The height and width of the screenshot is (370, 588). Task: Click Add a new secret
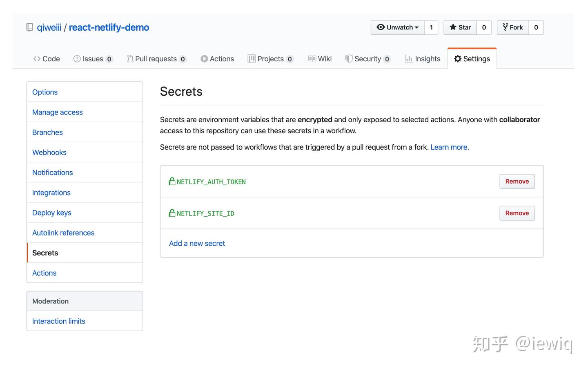click(x=197, y=243)
